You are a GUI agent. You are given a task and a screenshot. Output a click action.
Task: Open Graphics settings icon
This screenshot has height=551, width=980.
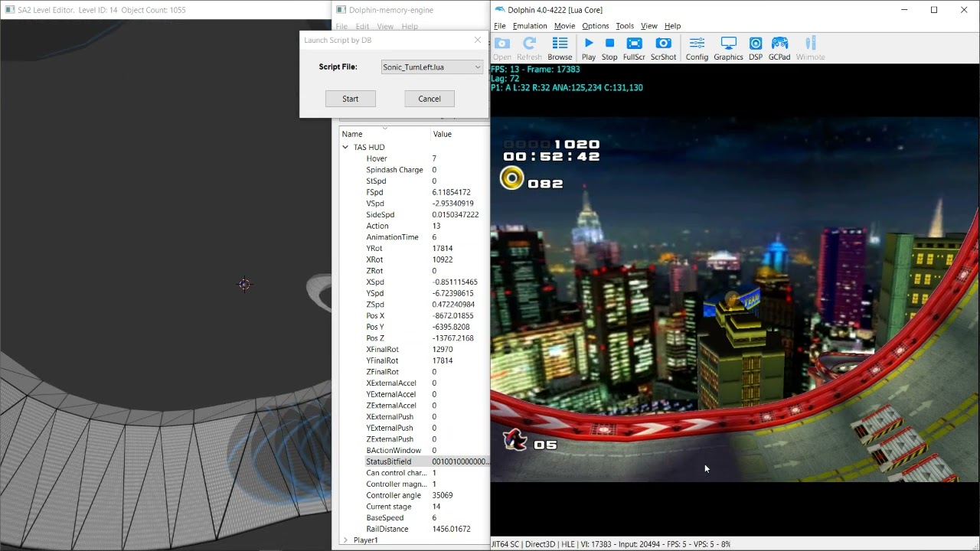[x=728, y=44]
